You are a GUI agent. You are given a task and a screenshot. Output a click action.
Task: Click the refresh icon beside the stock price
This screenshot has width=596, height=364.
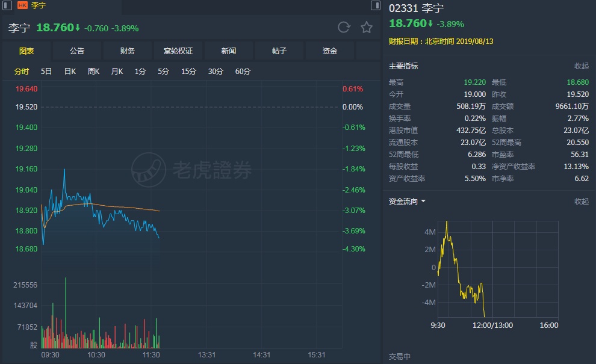point(344,27)
